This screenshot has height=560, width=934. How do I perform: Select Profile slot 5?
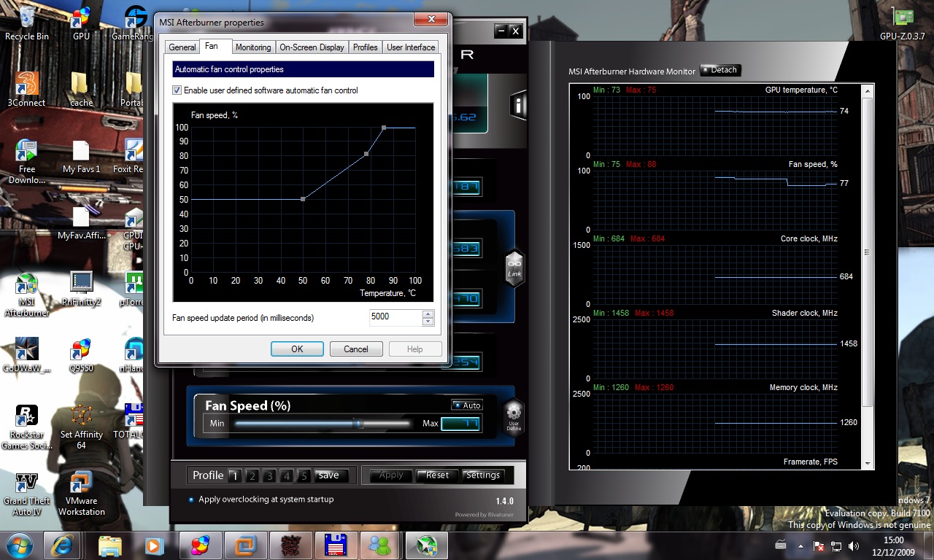click(x=304, y=476)
